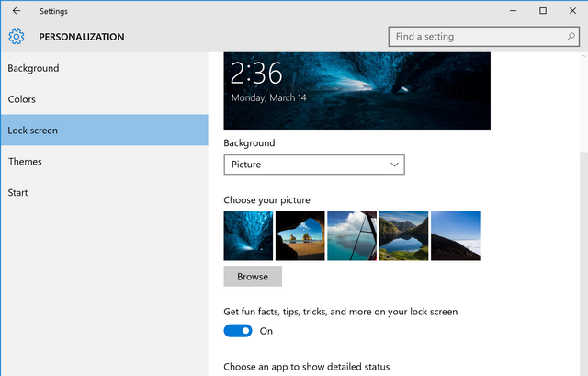Choose the blue ice cave thumbnail
The width and height of the screenshot is (588, 376).
[x=248, y=235]
